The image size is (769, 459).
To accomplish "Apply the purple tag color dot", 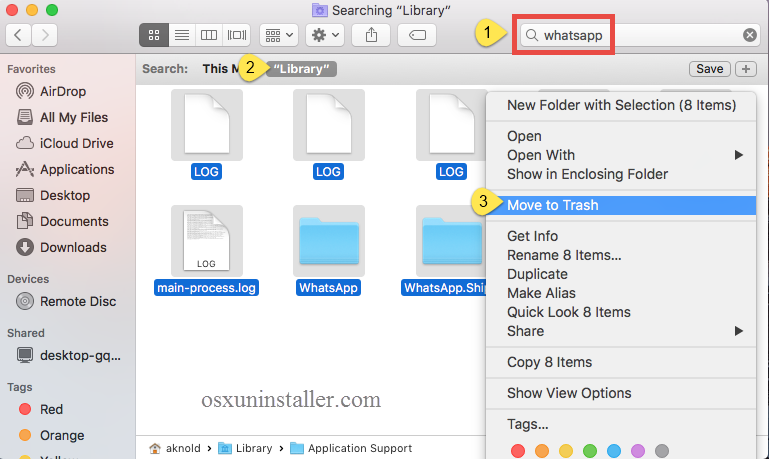I will point(638,451).
